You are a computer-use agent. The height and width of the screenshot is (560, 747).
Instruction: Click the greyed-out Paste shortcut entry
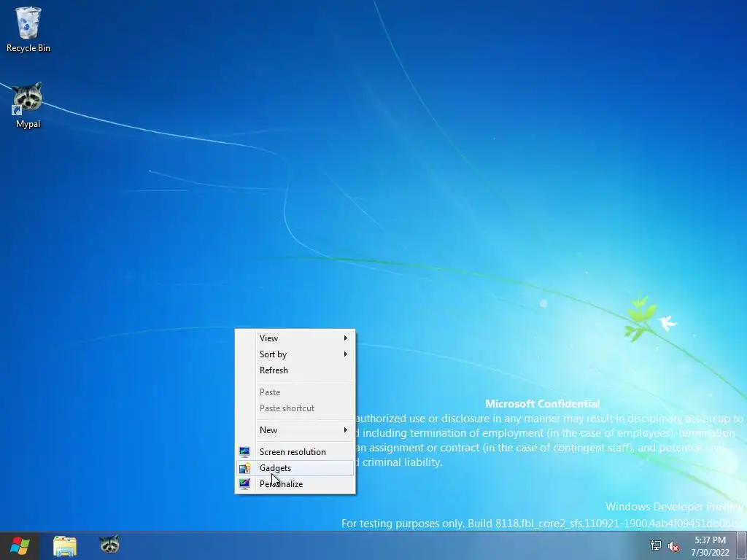click(x=295, y=408)
